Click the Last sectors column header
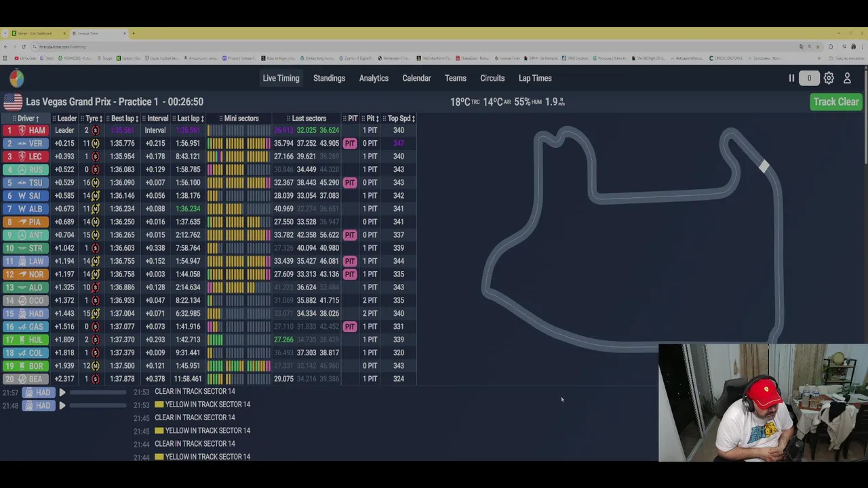Viewport: 868px width, 488px height. click(x=307, y=119)
